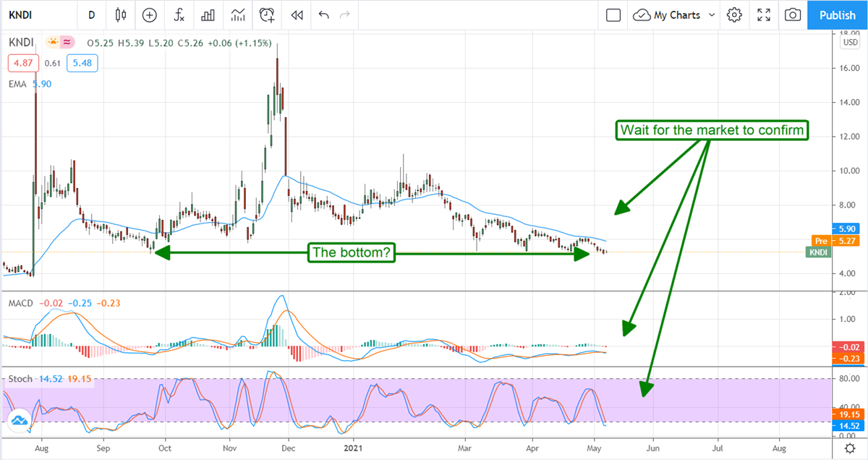Viewport: 868px width, 460px height.
Task: Open chart settings gear in top toolbar
Action: [735, 15]
